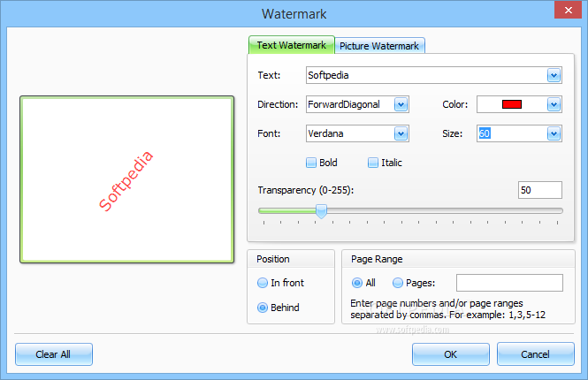The height and width of the screenshot is (380, 588).
Task: Click the Clear All button
Action: (54, 354)
